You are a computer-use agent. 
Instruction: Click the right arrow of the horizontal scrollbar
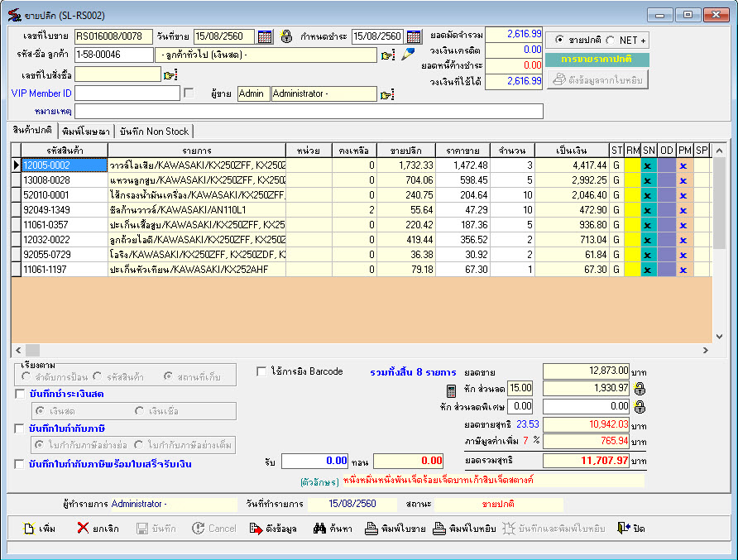[705, 350]
